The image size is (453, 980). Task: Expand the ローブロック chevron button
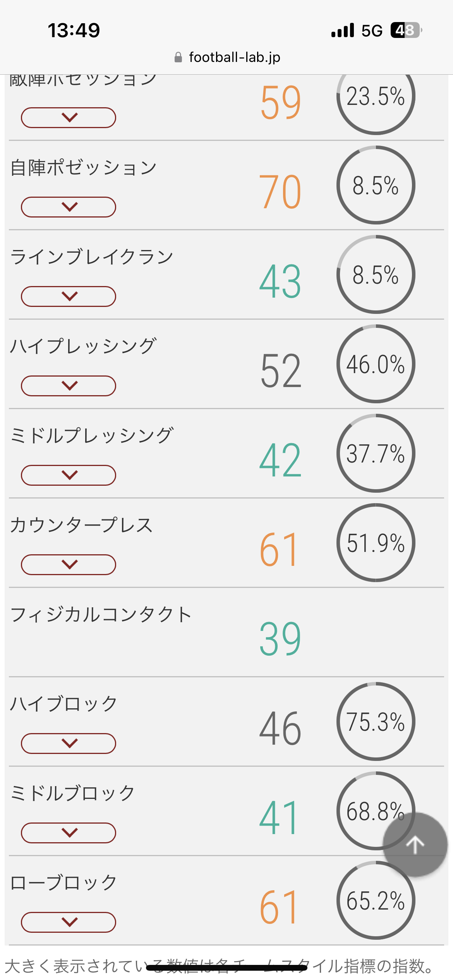pyautogui.click(x=69, y=922)
